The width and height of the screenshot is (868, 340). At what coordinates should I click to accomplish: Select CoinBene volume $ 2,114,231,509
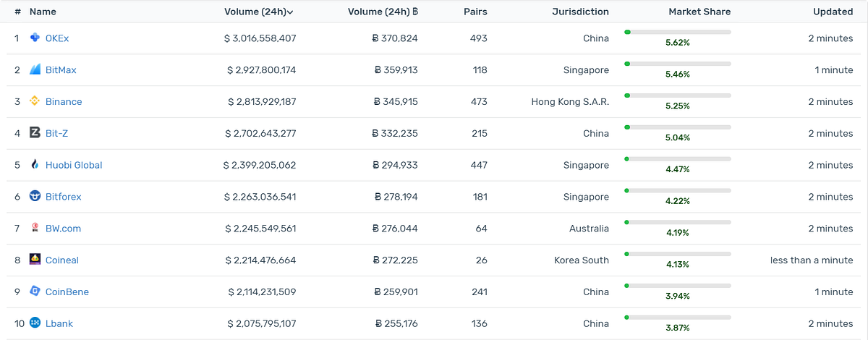pos(262,292)
